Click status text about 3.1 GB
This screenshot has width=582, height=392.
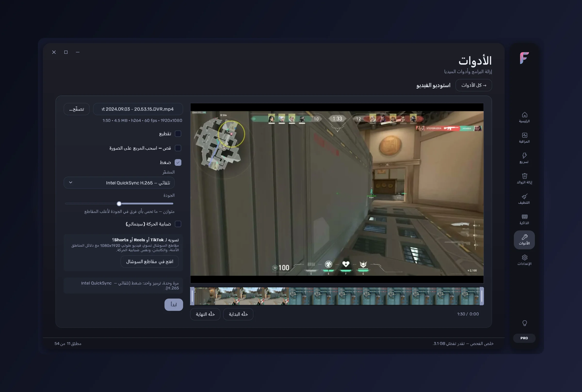tap(463, 344)
